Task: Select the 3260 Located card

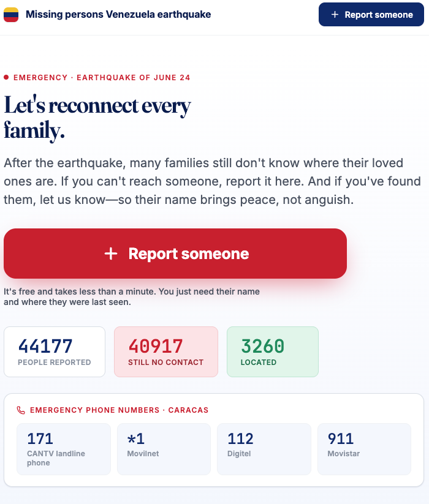Action: point(273,352)
